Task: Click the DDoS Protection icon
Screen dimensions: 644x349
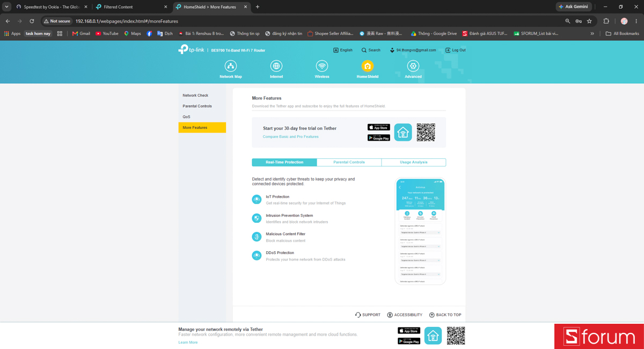Action: [257, 256]
